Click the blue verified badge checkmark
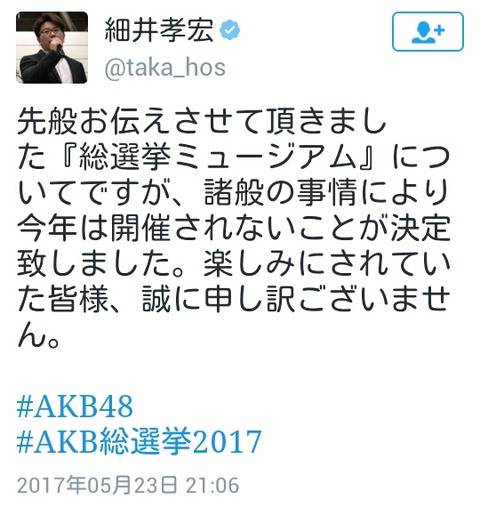 pos(229,30)
